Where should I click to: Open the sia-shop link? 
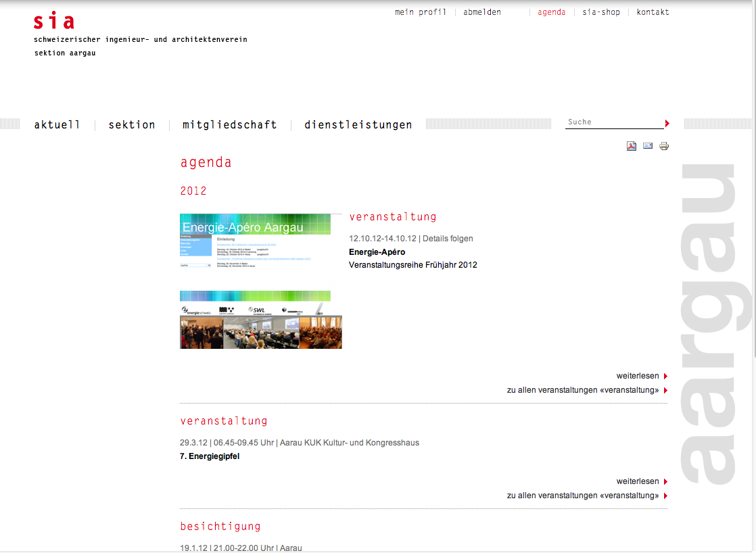point(601,12)
